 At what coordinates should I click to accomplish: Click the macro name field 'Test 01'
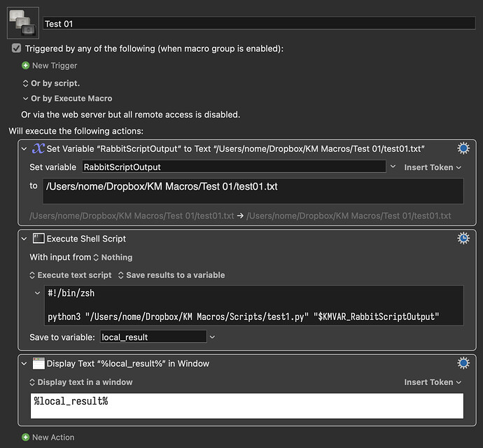[x=259, y=23]
